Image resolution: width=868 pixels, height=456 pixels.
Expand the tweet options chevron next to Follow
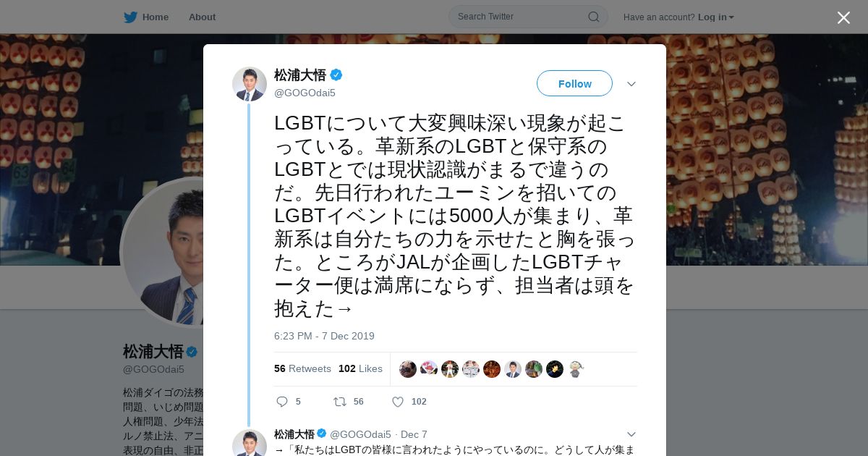tap(631, 84)
